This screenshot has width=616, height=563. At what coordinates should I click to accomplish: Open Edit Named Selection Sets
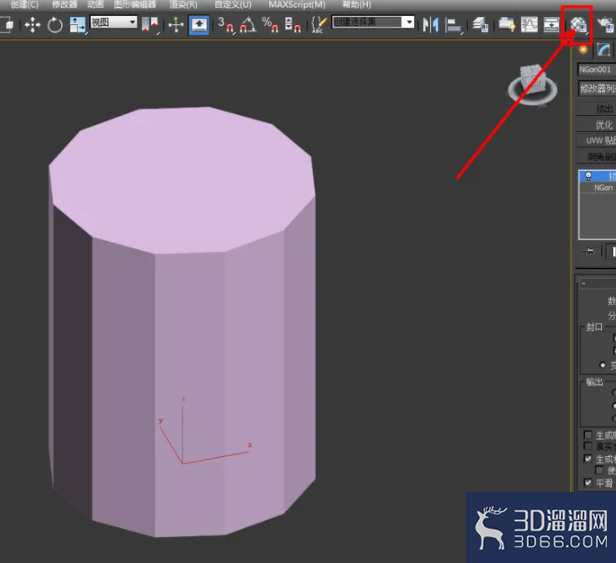(x=319, y=25)
